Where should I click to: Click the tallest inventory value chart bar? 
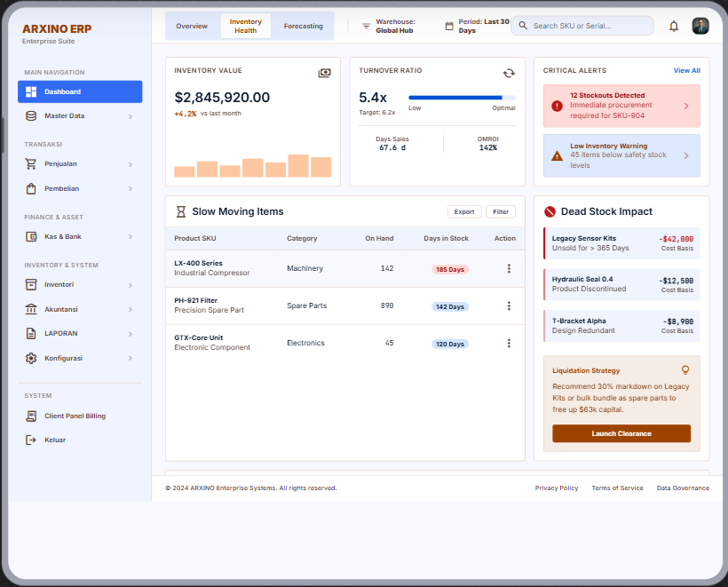[x=298, y=166]
